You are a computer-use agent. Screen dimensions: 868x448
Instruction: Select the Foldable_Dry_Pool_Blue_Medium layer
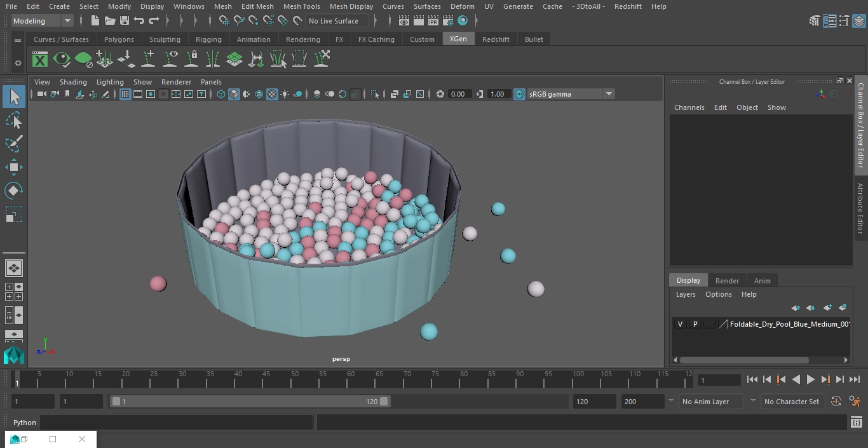tap(790, 324)
